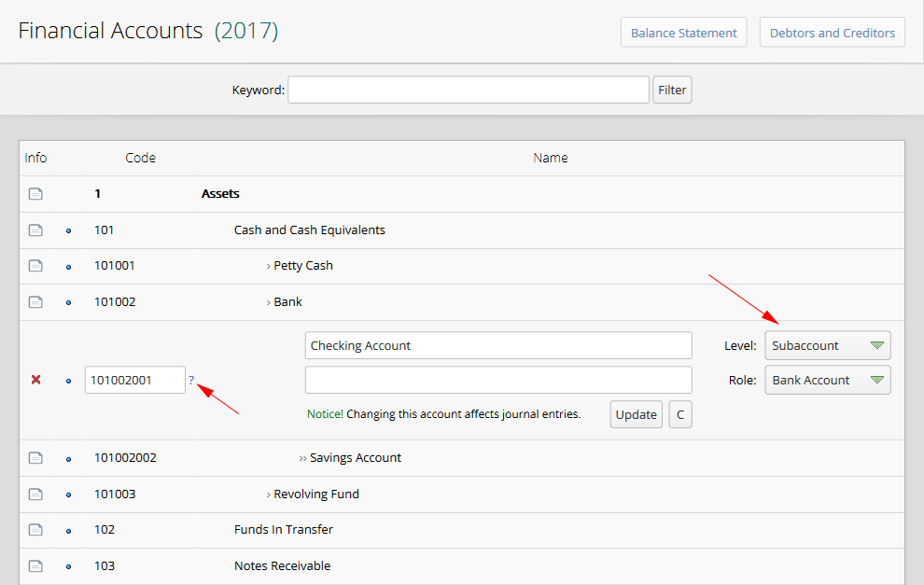Open the info icon for account 101001
Image resolution: width=924 pixels, height=585 pixels.
pos(35,266)
